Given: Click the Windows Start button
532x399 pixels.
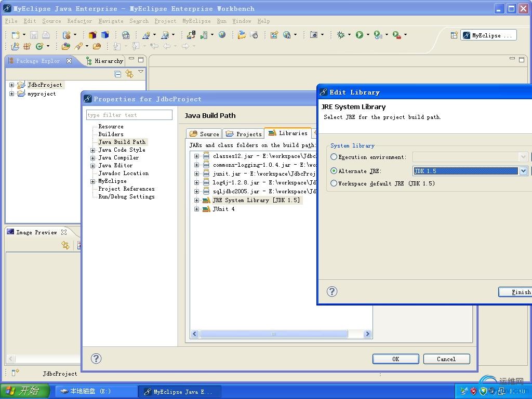Looking at the screenshot, I should pyautogui.click(x=25, y=391).
